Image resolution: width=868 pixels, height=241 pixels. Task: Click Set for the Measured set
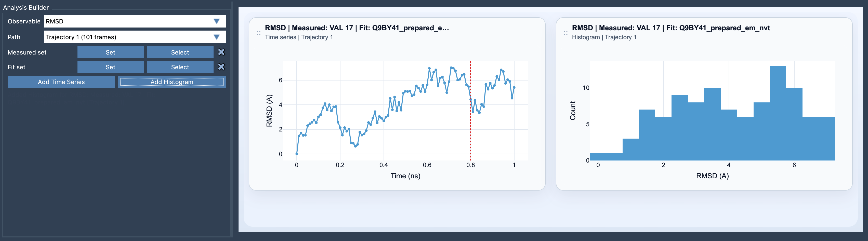pos(110,52)
